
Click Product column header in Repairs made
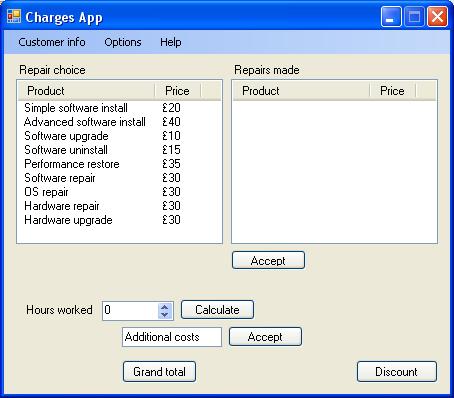point(301,91)
